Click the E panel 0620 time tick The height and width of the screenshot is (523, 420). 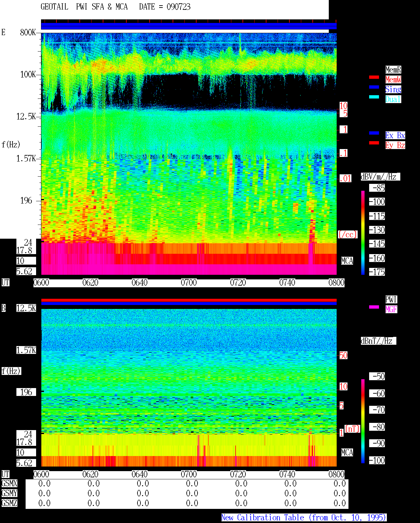point(90,282)
